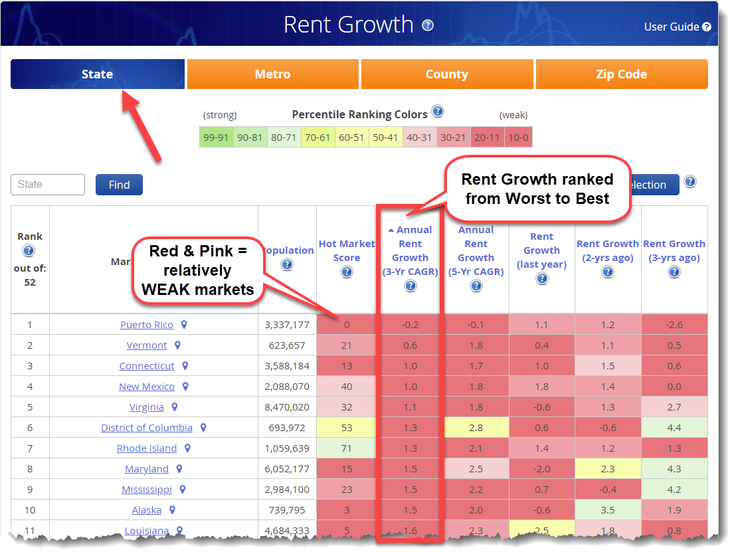Select the Zip Code tab

tap(621, 74)
